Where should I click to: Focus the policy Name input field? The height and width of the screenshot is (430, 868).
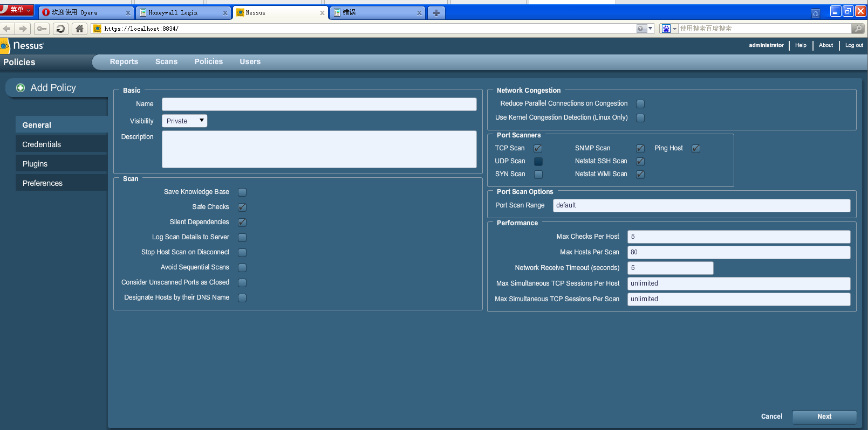tap(319, 104)
